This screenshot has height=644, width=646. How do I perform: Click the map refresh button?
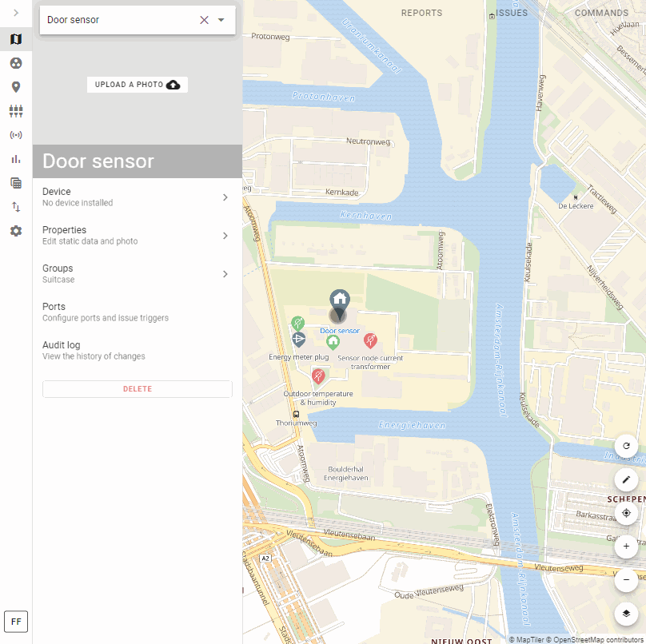pos(626,446)
